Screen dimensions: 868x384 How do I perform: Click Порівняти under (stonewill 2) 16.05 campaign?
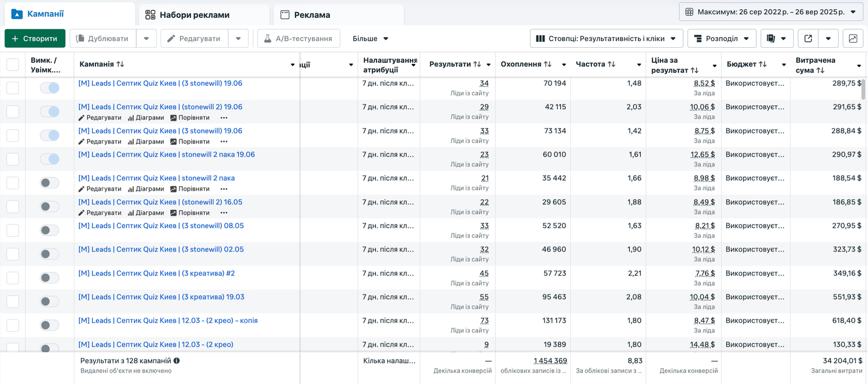190,213
